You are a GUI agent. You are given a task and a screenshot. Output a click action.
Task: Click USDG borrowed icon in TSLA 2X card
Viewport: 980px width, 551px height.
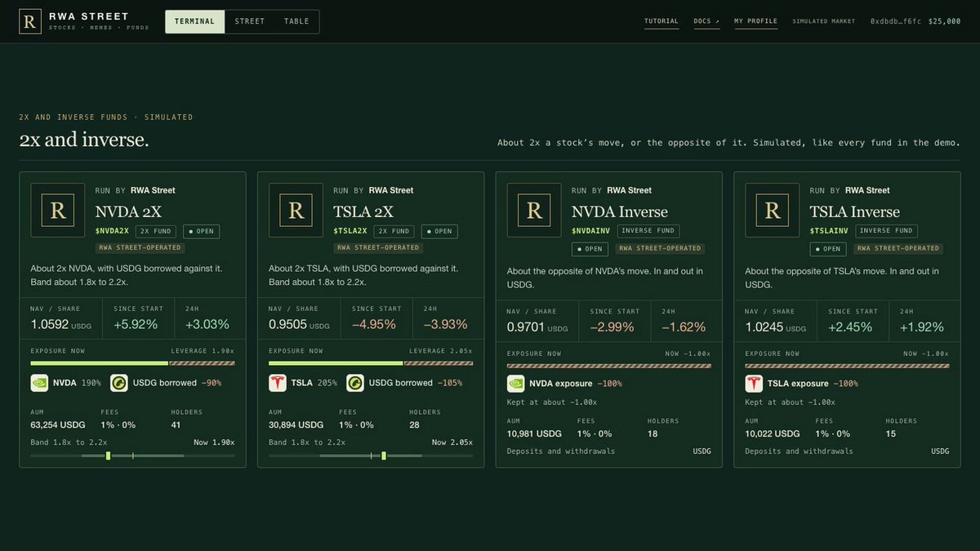point(355,383)
